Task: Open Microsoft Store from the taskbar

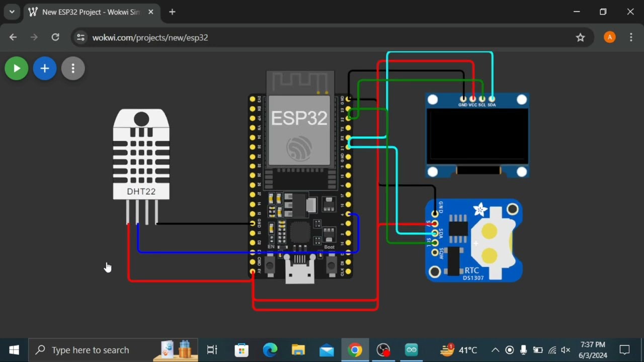Action: (242, 350)
